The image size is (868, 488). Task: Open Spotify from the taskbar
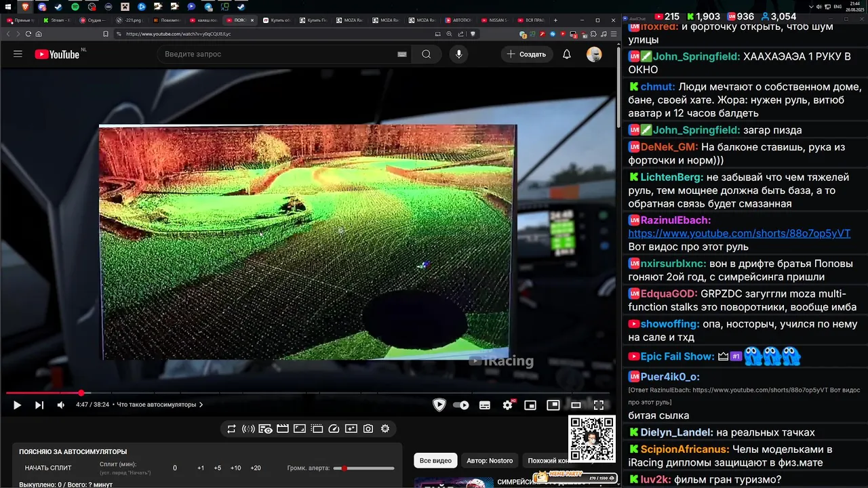[x=75, y=7]
